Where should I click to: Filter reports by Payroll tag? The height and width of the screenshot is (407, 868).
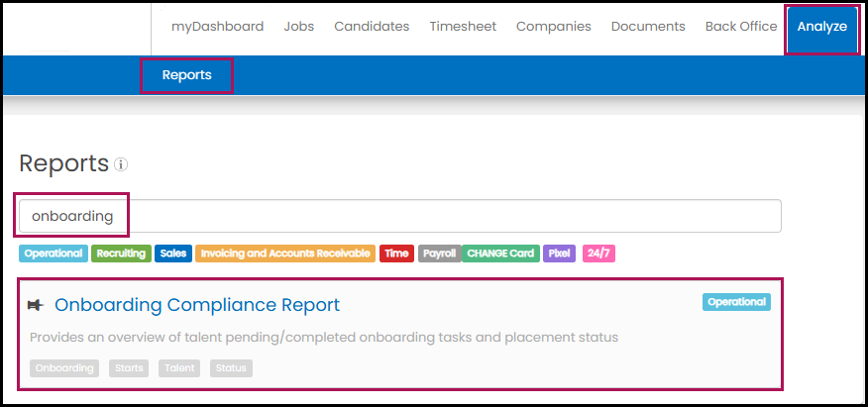(440, 254)
